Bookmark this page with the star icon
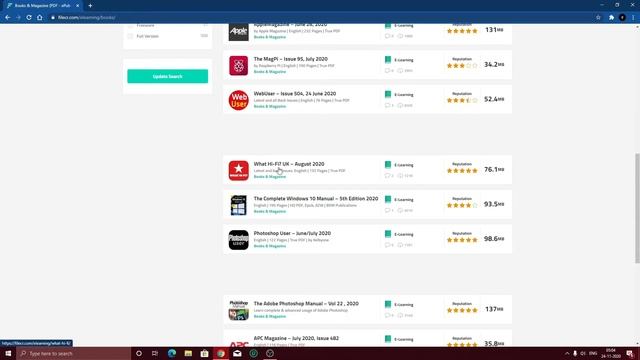The height and width of the screenshot is (360, 640). (x=598, y=18)
